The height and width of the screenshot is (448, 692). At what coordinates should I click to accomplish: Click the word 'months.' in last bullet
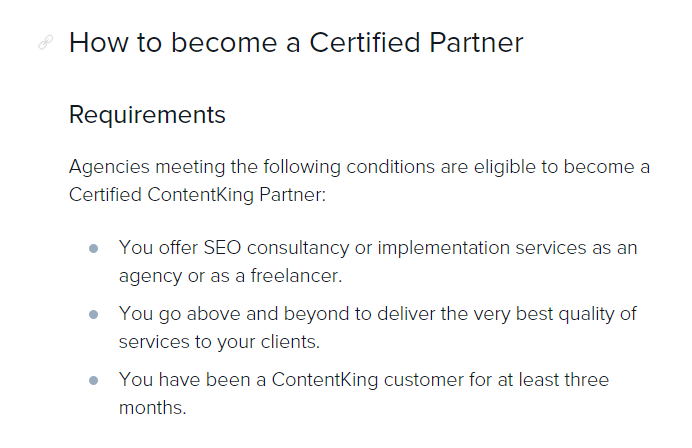(x=153, y=408)
